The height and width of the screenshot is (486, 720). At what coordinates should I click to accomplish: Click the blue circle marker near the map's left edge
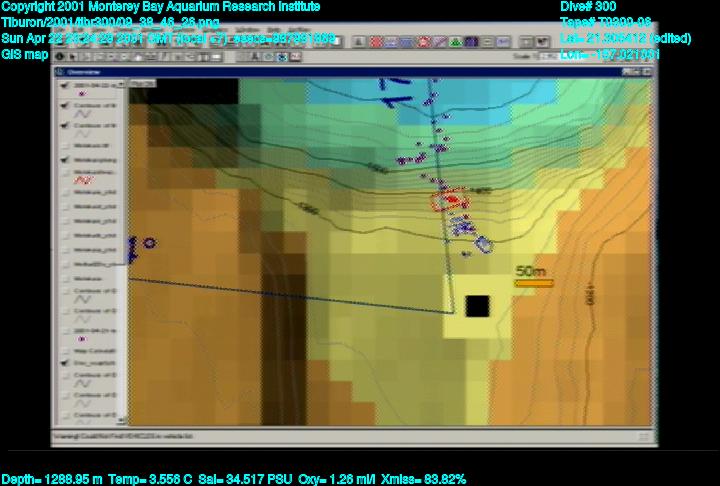pyautogui.click(x=149, y=242)
